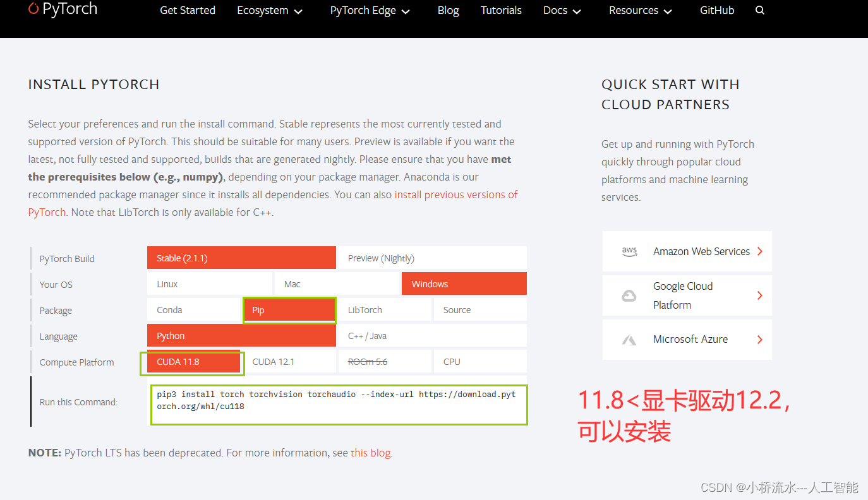Select Pip package option

pyautogui.click(x=289, y=310)
